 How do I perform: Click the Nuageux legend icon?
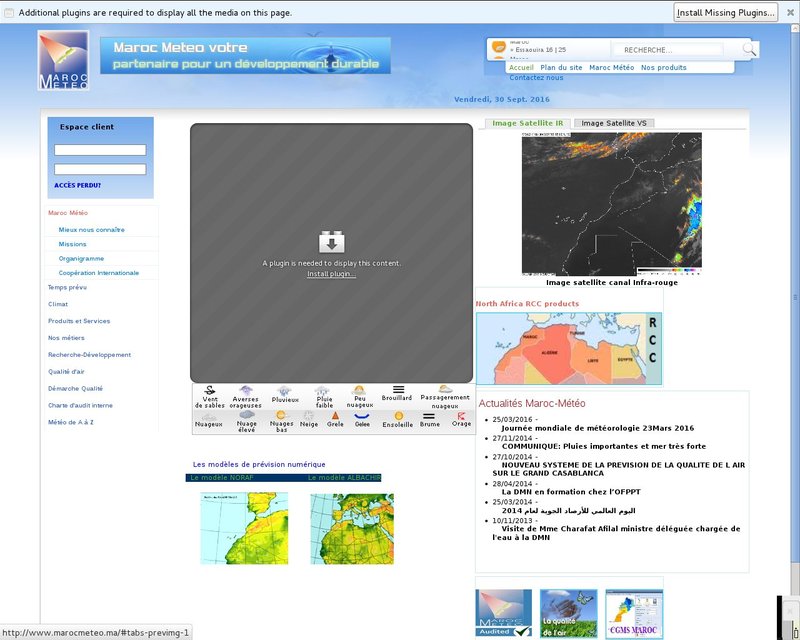[209, 416]
